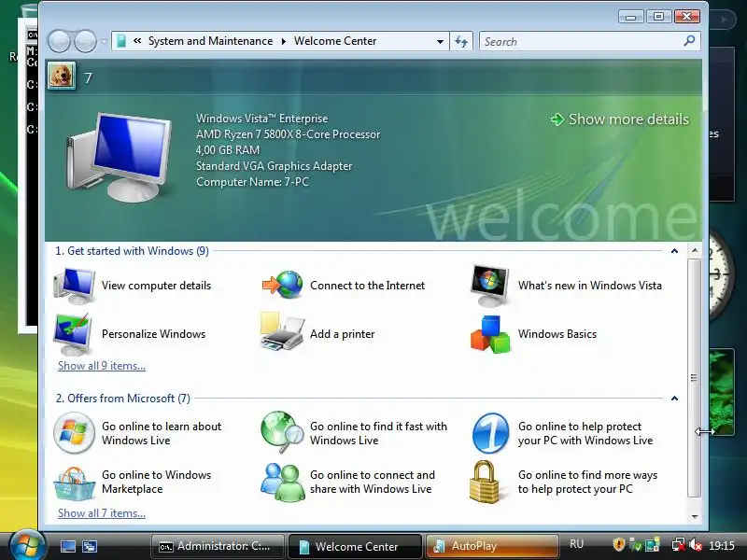
Task: Click the search magnifier icon
Action: [x=689, y=41]
